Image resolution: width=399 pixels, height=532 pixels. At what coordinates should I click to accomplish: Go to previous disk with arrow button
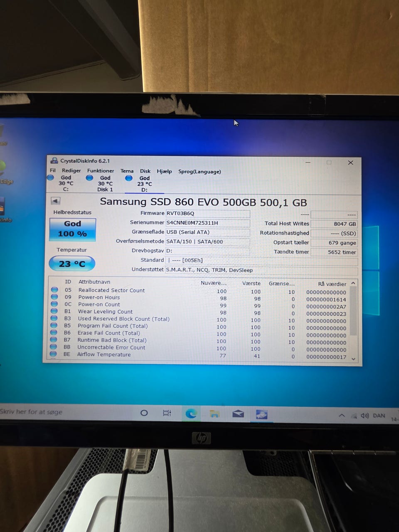pyautogui.click(x=56, y=201)
